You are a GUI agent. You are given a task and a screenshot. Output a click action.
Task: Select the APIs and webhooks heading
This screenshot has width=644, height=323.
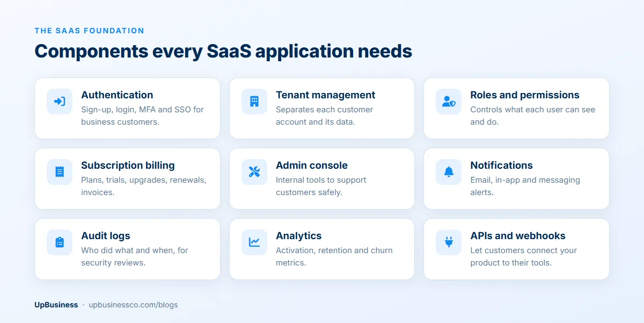pyautogui.click(x=518, y=236)
